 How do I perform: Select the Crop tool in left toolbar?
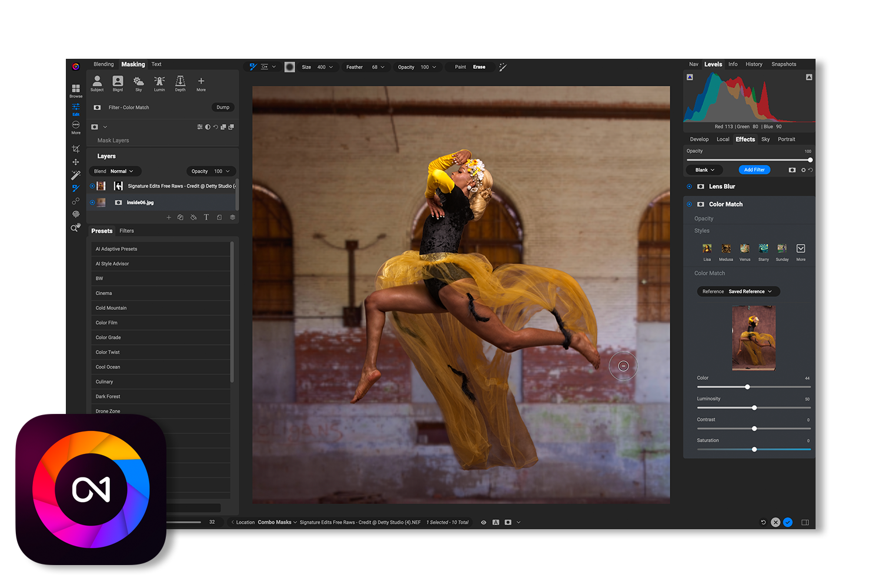[76, 149]
